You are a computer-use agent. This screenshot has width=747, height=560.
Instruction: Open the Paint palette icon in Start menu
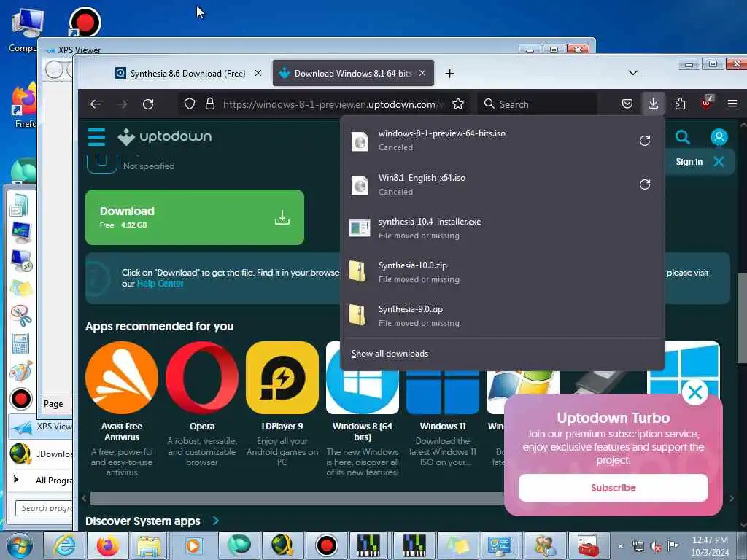(20, 371)
